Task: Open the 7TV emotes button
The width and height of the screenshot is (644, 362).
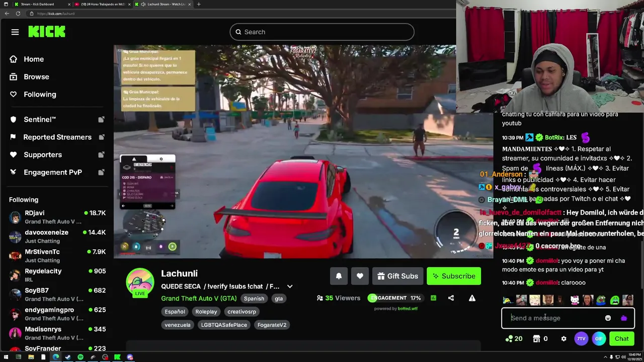Action: [x=581, y=339]
